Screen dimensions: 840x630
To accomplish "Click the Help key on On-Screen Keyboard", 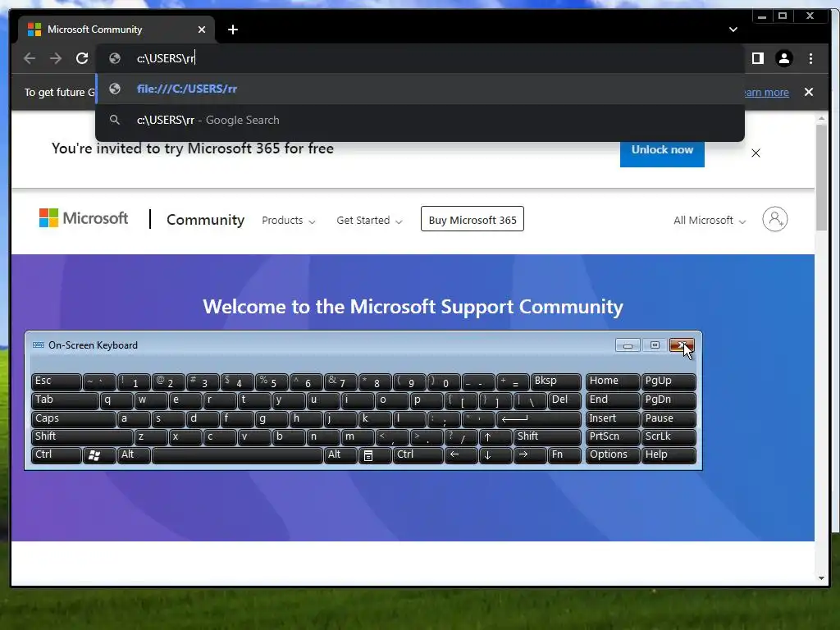I will coord(669,455).
